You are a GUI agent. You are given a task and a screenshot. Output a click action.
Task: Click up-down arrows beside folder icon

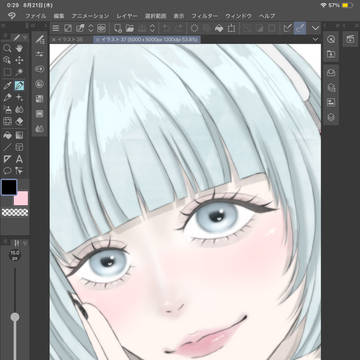[152, 28]
